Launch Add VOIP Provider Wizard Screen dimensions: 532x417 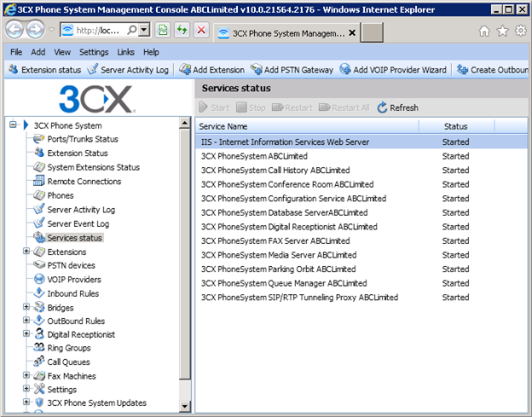click(393, 70)
